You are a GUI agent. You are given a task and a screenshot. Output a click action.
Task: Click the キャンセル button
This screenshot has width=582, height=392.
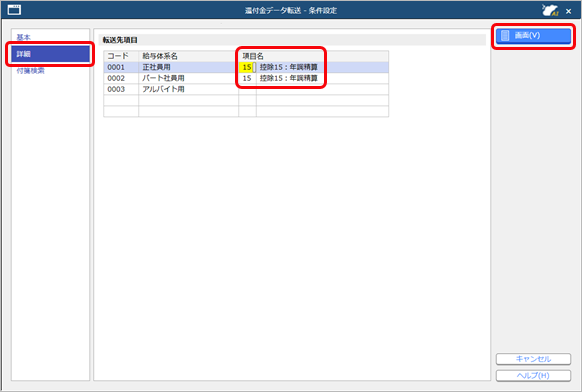pyautogui.click(x=533, y=359)
